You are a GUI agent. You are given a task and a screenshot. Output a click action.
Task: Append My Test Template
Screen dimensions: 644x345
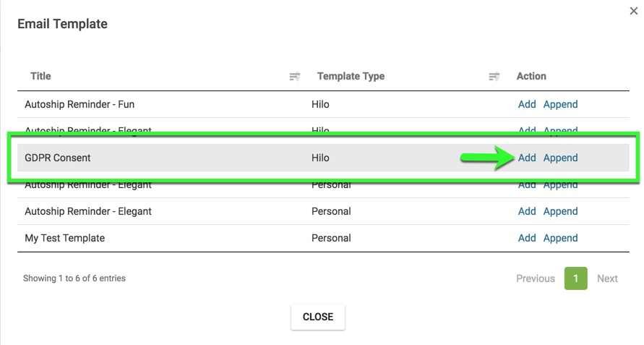point(560,238)
